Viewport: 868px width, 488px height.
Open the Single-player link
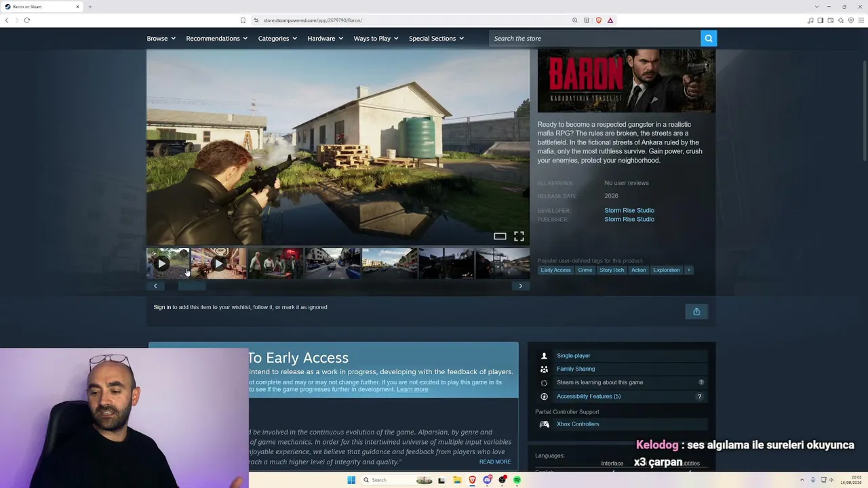coord(574,356)
